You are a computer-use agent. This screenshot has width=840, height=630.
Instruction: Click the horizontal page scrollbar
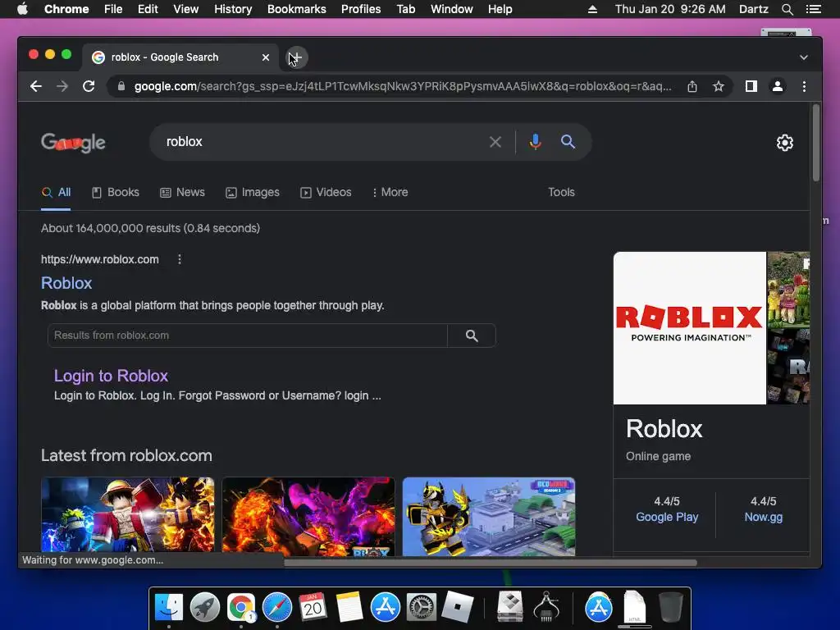click(491, 563)
